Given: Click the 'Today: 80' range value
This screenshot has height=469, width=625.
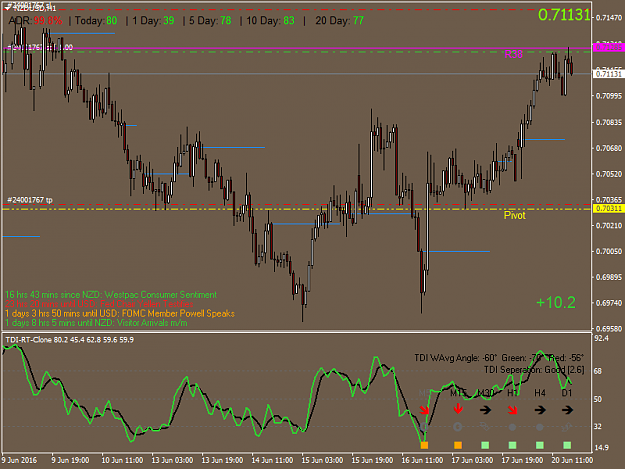Looking at the screenshot, I should 96,20.
